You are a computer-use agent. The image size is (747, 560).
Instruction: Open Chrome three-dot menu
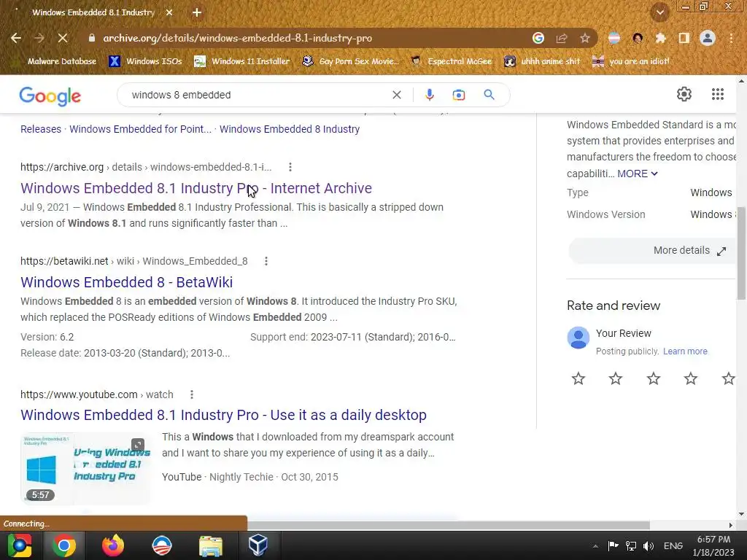(731, 38)
